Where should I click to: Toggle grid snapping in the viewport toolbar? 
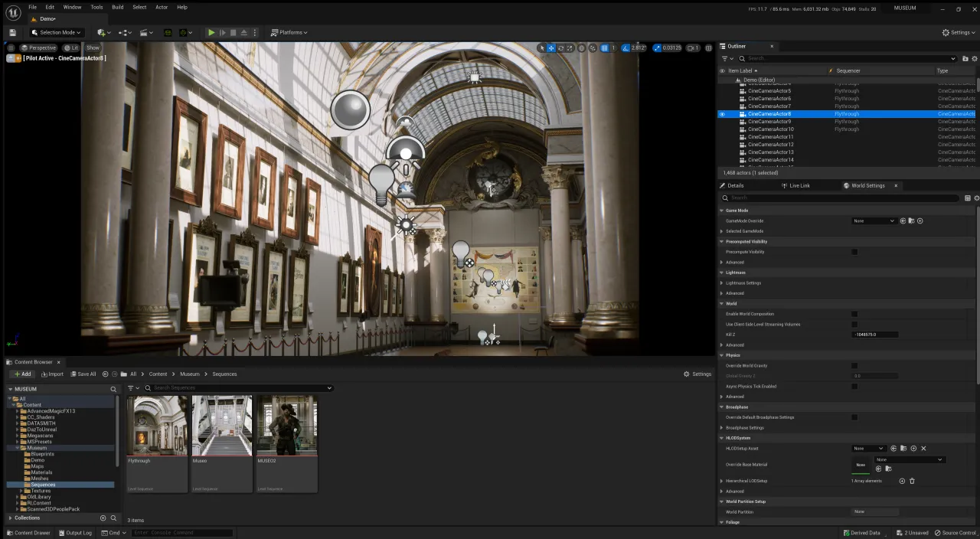[604, 47]
